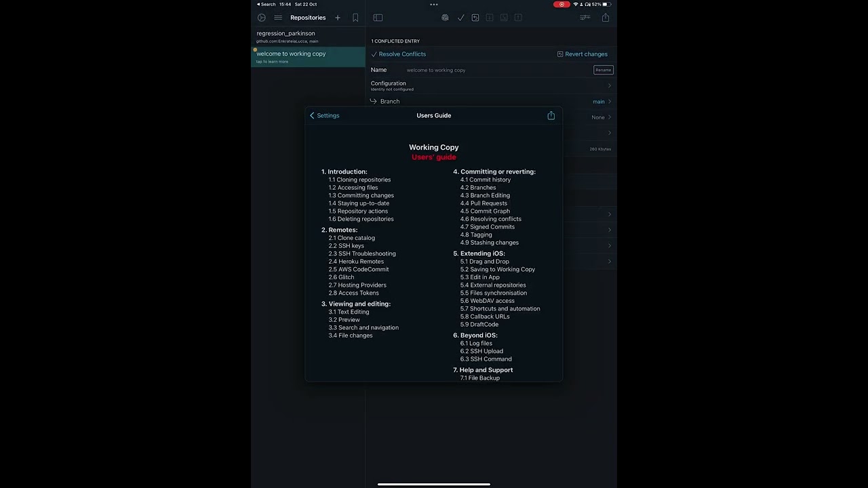Open 1.3 Committing changes

(361, 195)
